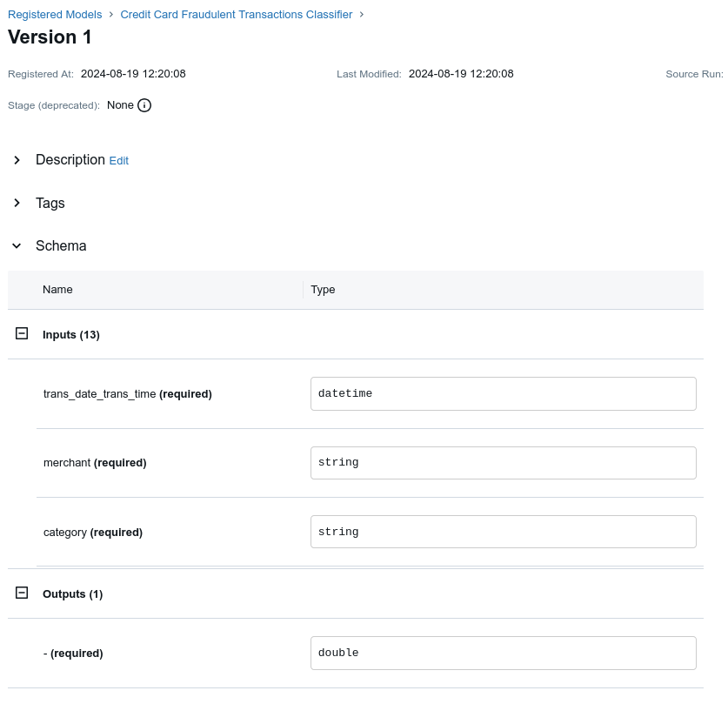
Task: Click the Version 1 page heading
Action: click(x=50, y=37)
